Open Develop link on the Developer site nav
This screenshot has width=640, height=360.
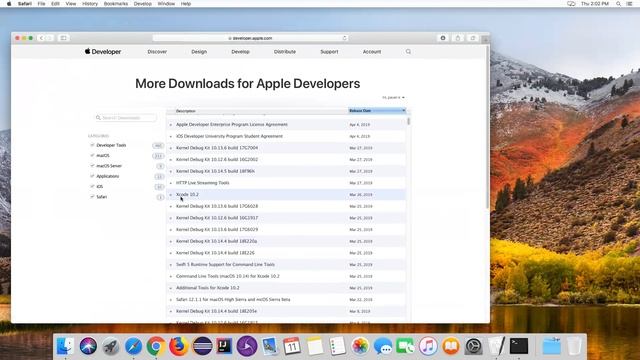(x=240, y=52)
